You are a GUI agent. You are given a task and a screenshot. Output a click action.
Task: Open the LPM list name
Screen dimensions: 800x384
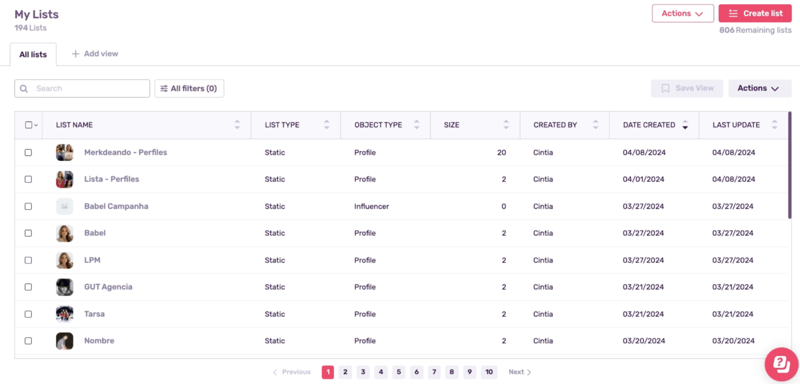(x=92, y=260)
